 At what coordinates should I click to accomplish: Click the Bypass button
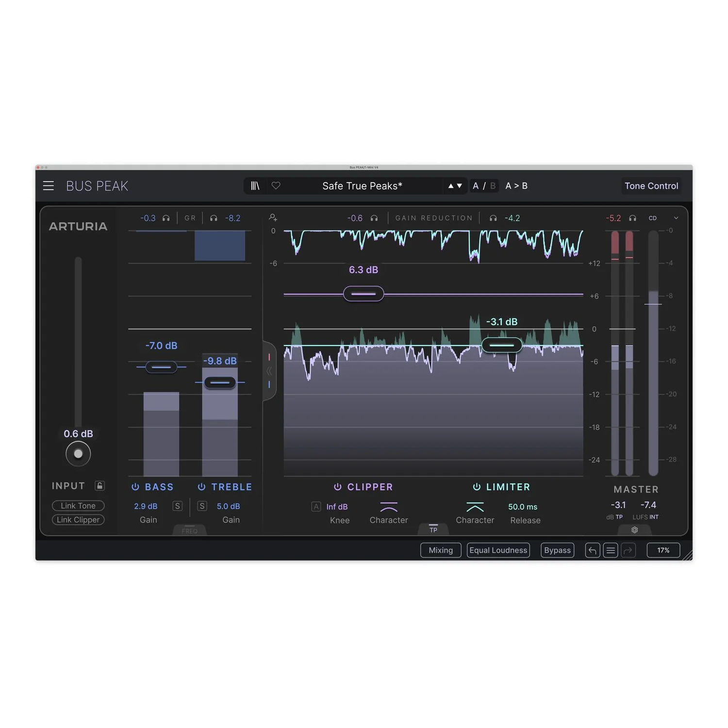557,550
